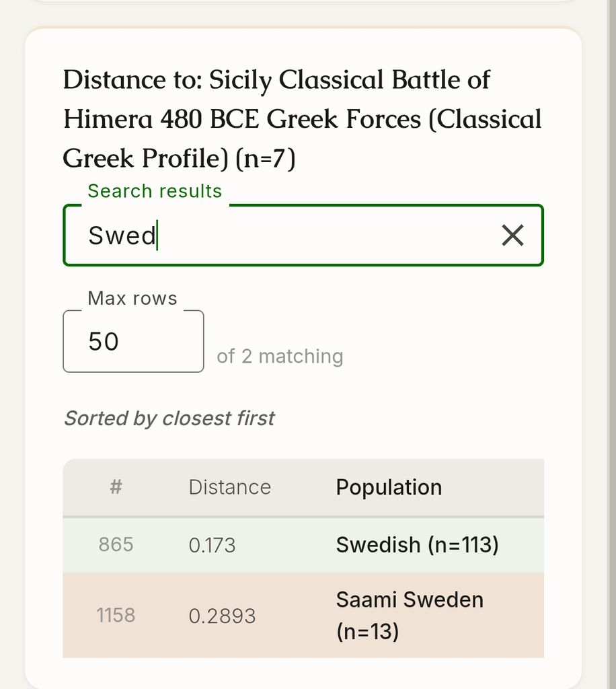
Task: Click the 'of 2 matching' count text
Action: [x=280, y=357]
